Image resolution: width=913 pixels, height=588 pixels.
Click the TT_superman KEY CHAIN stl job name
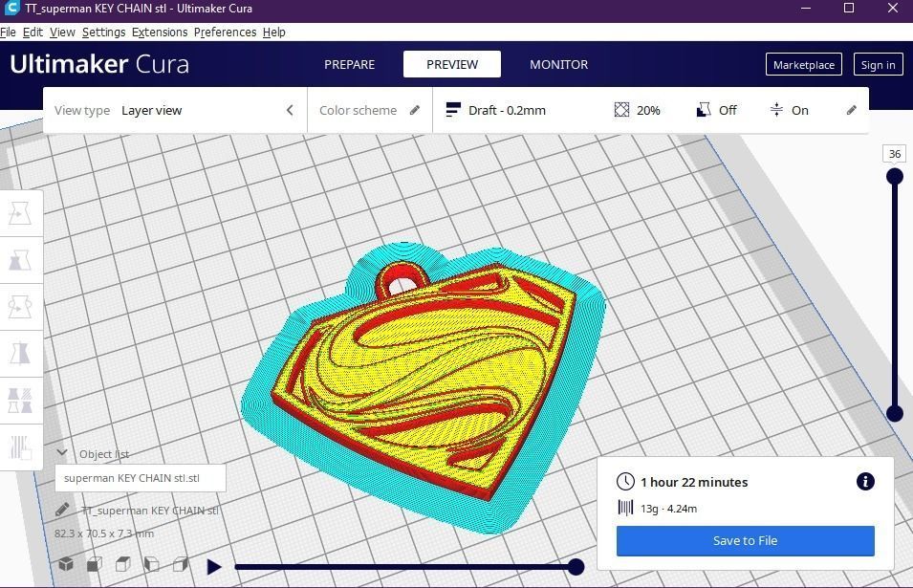pyautogui.click(x=150, y=511)
